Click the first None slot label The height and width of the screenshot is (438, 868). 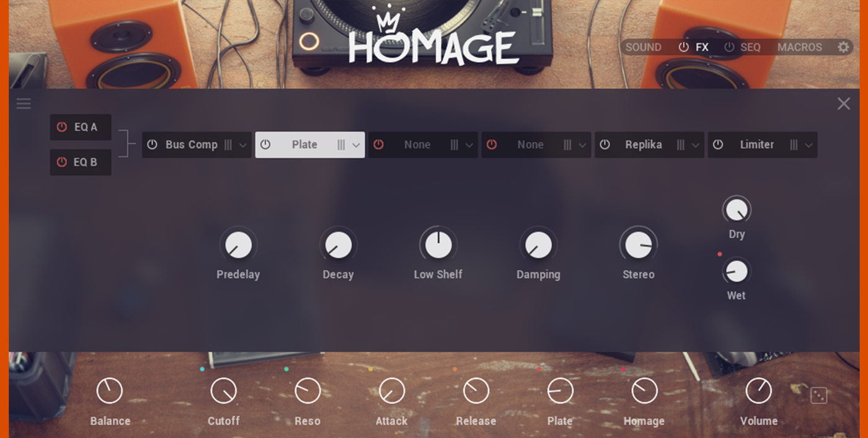[x=417, y=145]
